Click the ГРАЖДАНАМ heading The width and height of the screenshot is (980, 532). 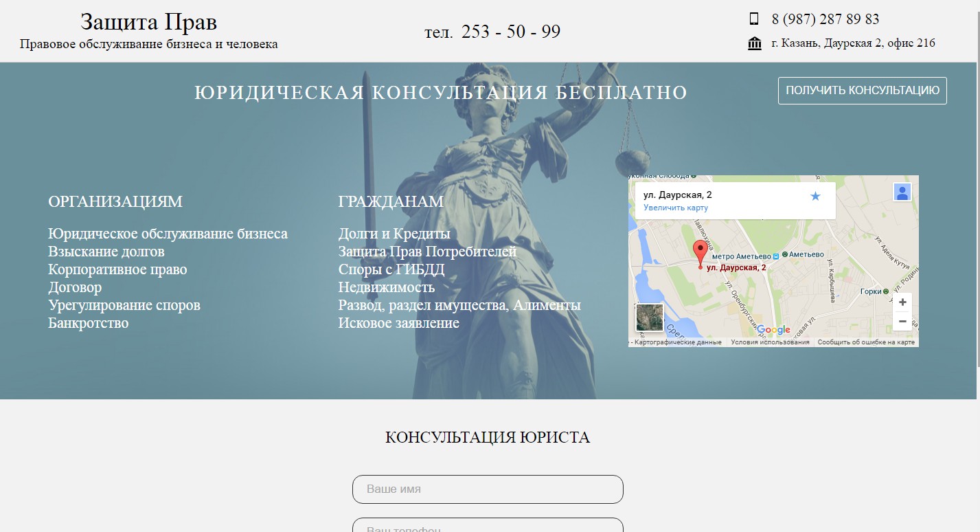point(391,201)
